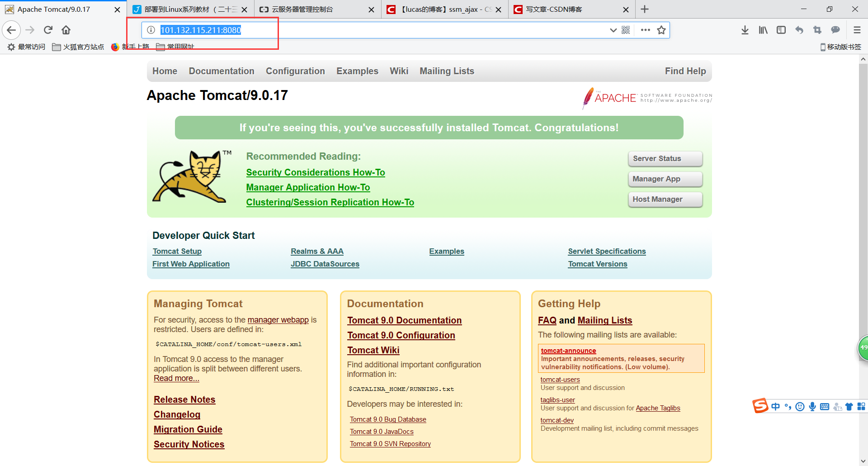Screen dimensions: 868x466
Task: Open the IME toolbox grid icon
Action: click(861, 406)
